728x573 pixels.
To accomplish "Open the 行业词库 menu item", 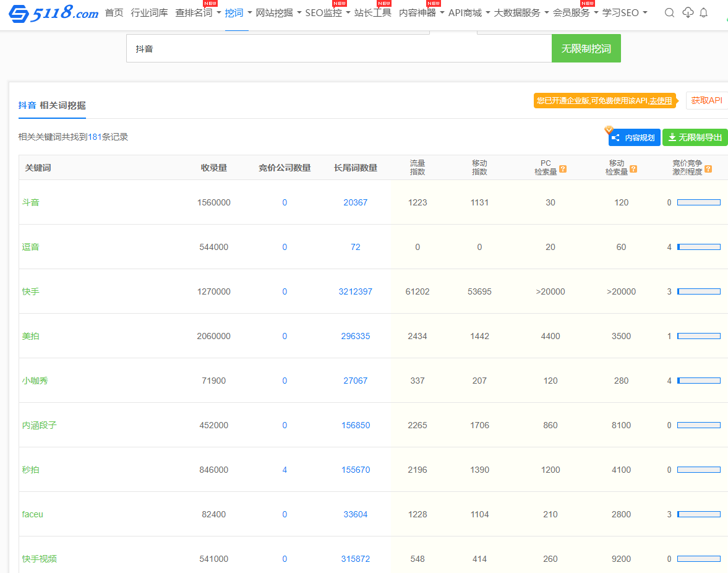I will (x=149, y=13).
